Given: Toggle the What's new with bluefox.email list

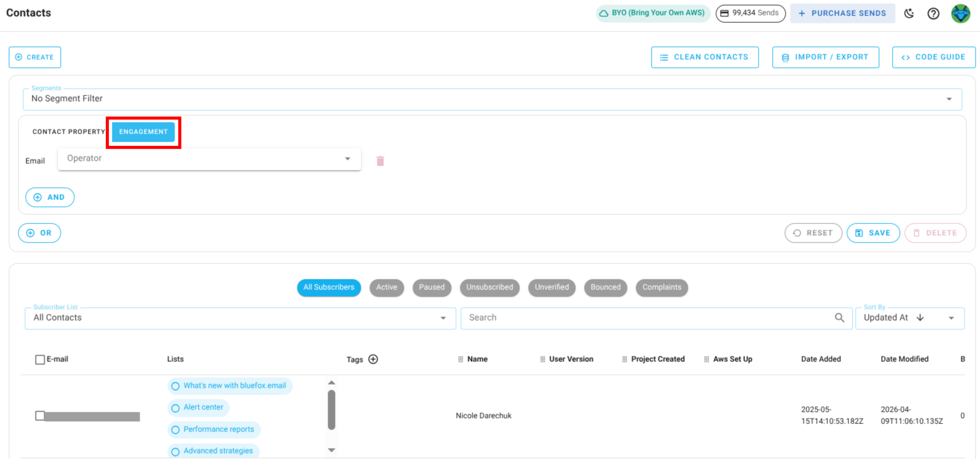Looking at the screenshot, I should pyautogui.click(x=229, y=386).
